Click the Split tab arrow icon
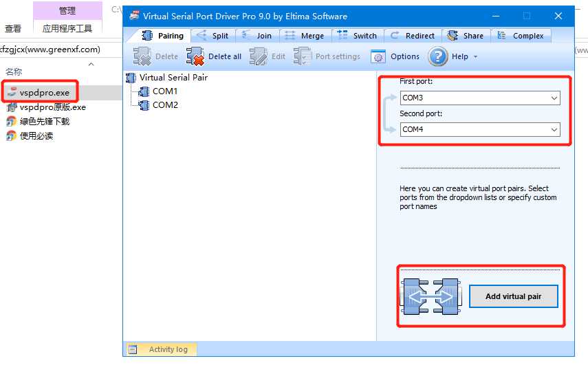 click(x=202, y=35)
